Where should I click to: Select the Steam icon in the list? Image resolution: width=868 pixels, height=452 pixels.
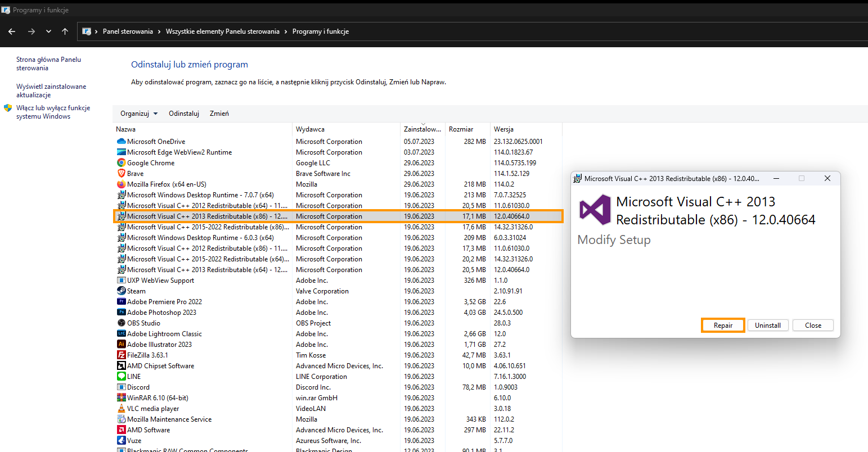[121, 291]
